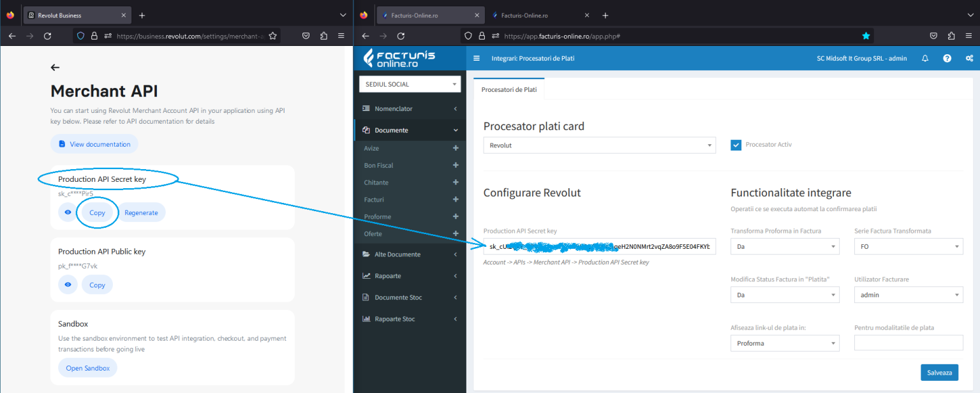The image size is (980, 393).
Task: Uncheck the Procesator Activ checkbox
Action: point(736,145)
